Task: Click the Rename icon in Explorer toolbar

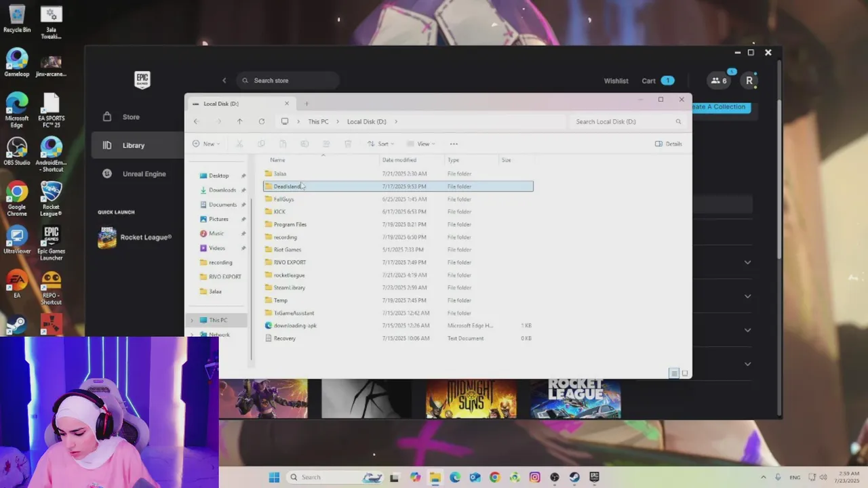Action: [x=304, y=144]
